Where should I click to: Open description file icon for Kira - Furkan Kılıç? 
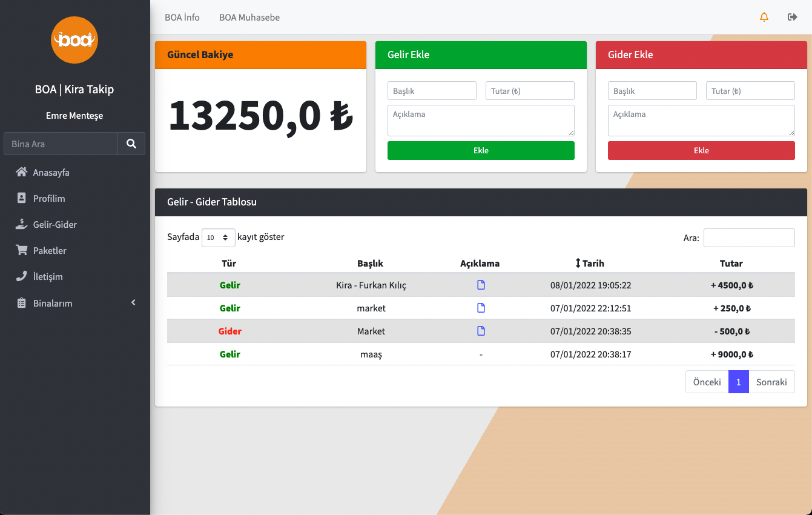[x=481, y=285]
